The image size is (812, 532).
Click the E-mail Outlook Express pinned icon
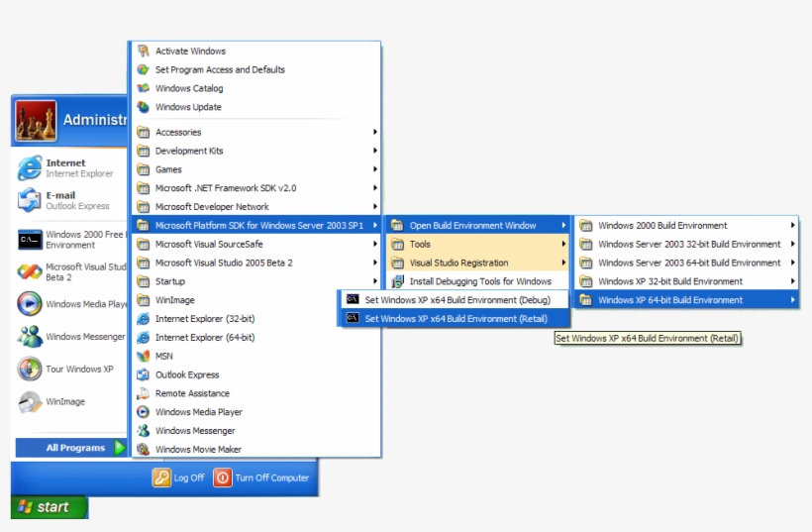(x=30, y=200)
